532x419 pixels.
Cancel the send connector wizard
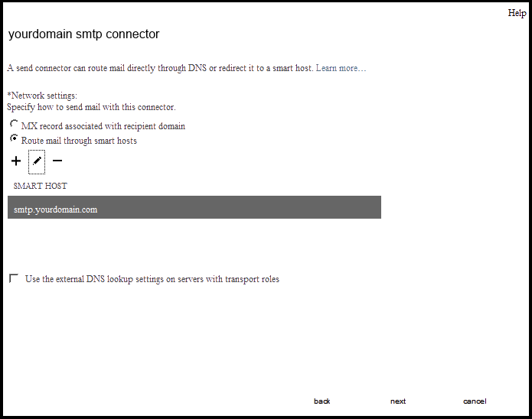click(x=475, y=401)
